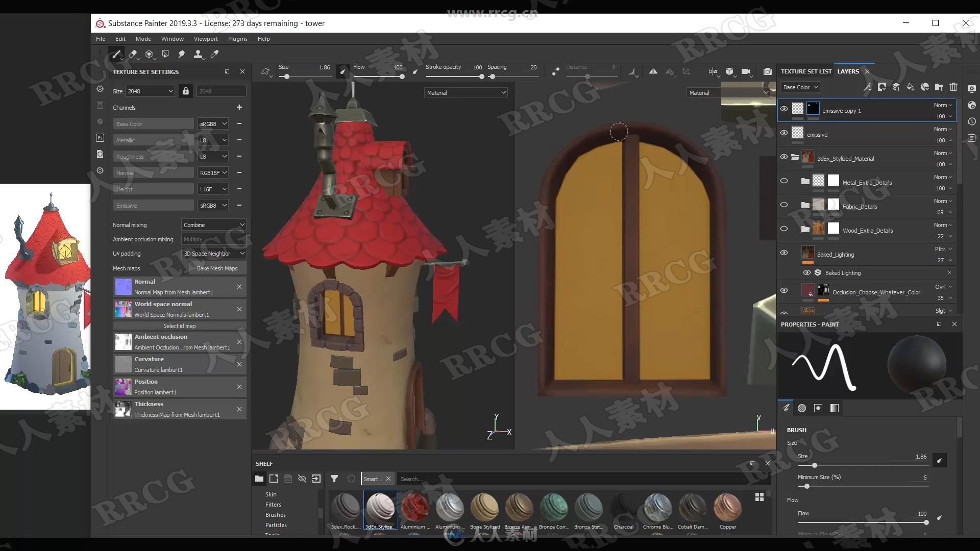Select the Eraser tool
The height and width of the screenshot is (551, 980).
[133, 54]
